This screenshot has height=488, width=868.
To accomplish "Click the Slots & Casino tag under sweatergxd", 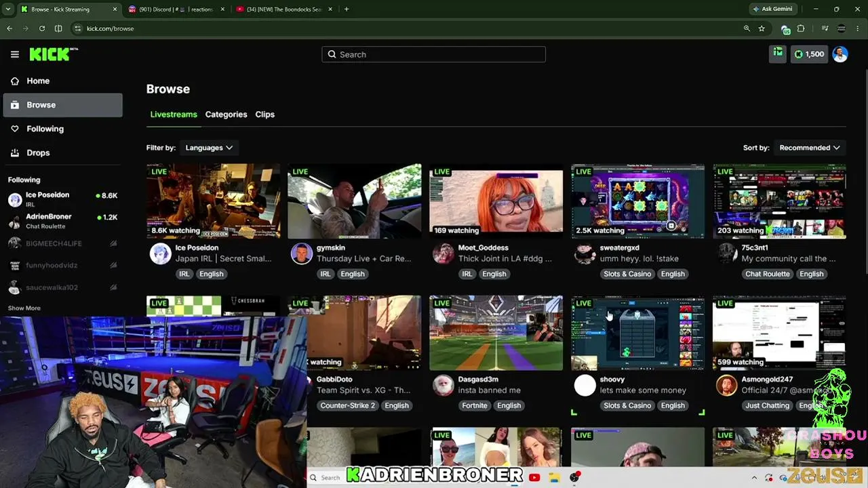I will coord(627,274).
